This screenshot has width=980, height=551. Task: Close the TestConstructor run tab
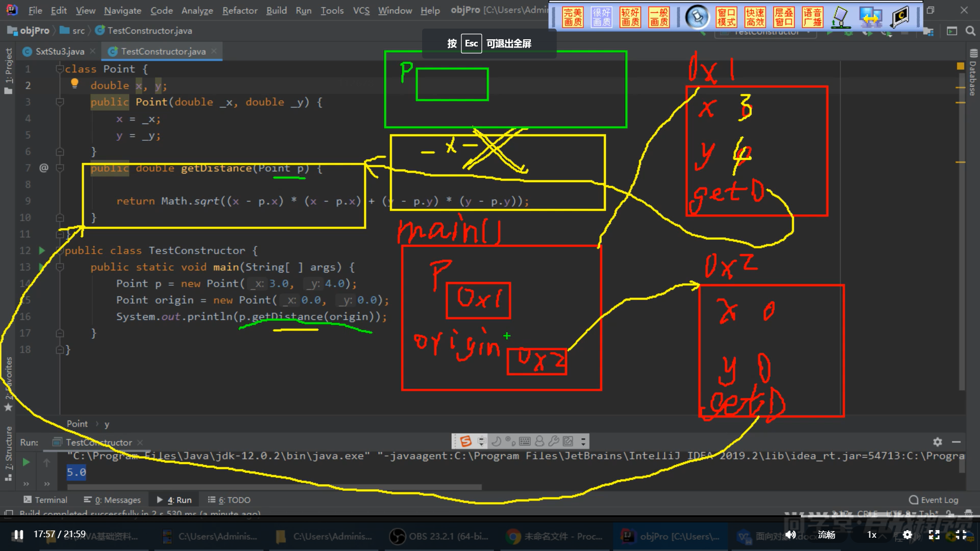(140, 442)
